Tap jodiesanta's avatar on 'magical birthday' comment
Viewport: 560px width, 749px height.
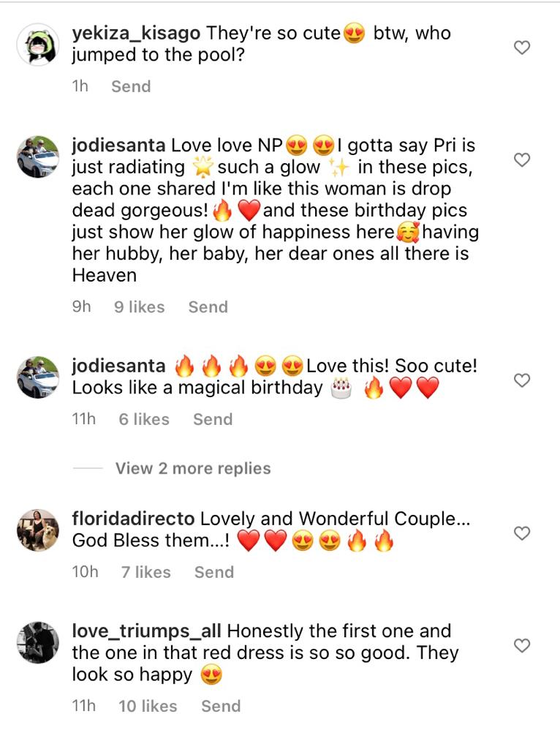click(37, 377)
